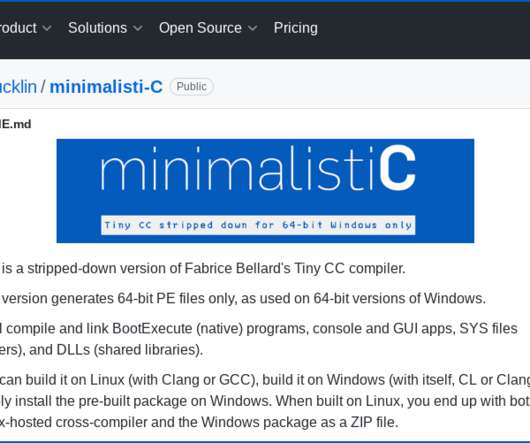Click empty area of dark header bar

(x=423, y=30)
